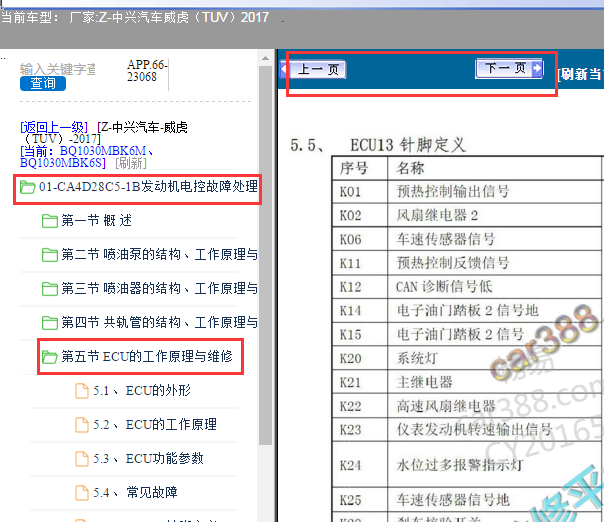Viewport: 604px width, 522px height.
Task: Click the page icon beside 5.2 ECU的工作原理
Action: (82, 425)
